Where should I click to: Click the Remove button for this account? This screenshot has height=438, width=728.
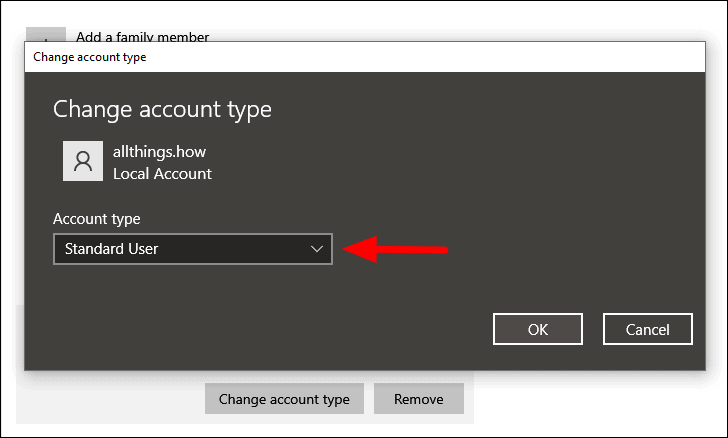point(419,399)
